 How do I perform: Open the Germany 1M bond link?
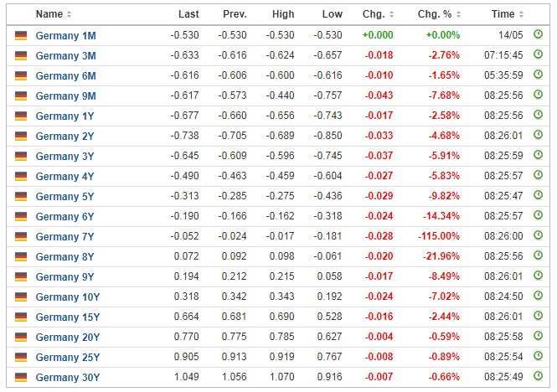click(x=65, y=35)
